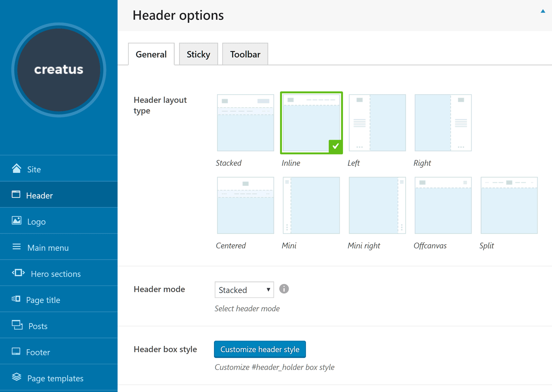Navigate to Posts settings
The width and height of the screenshot is (552, 392).
(59, 325)
